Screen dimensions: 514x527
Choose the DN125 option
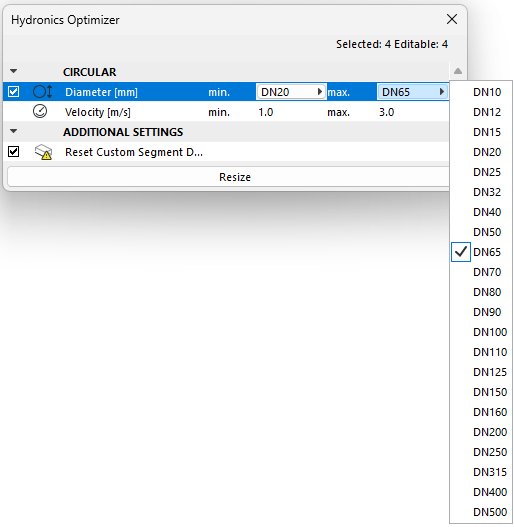[481, 372]
